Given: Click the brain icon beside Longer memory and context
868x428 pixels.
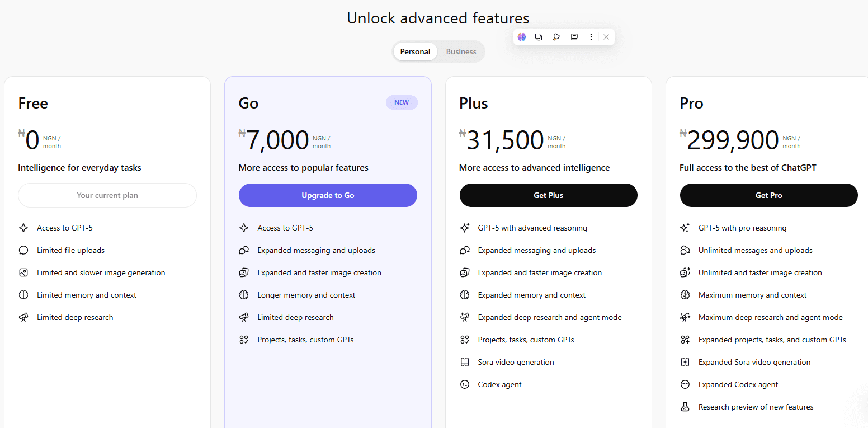Looking at the screenshot, I should (x=244, y=295).
